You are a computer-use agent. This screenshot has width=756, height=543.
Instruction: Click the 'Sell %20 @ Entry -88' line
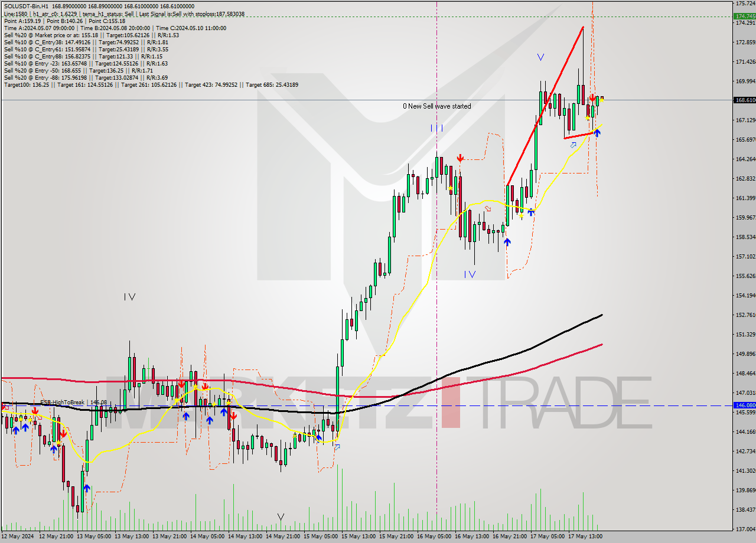pyautogui.click(x=86, y=77)
